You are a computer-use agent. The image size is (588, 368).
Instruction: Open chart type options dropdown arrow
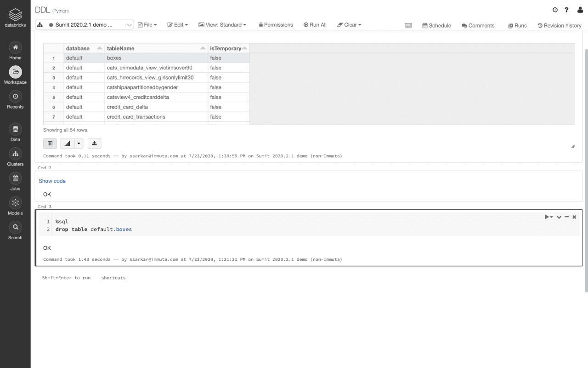(79, 144)
